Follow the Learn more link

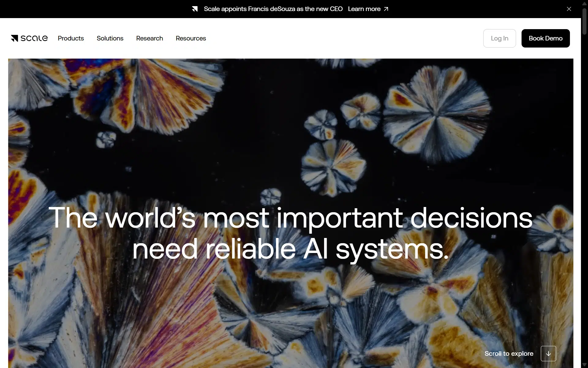point(364,9)
